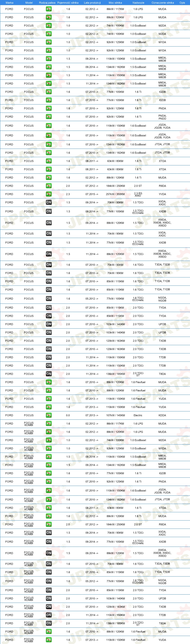Click petrol icon in FOCUS KOMBI R9DA row
This screenshot has width=190, height=644.
click(x=49, y=524)
